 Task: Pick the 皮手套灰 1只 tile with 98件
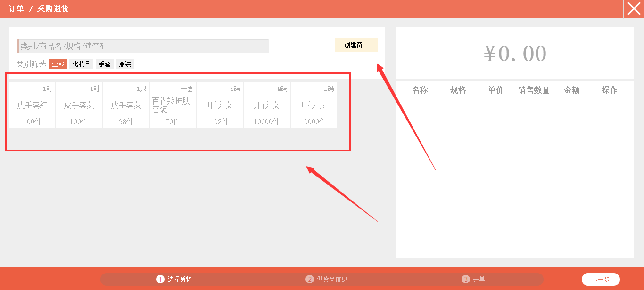click(x=126, y=105)
